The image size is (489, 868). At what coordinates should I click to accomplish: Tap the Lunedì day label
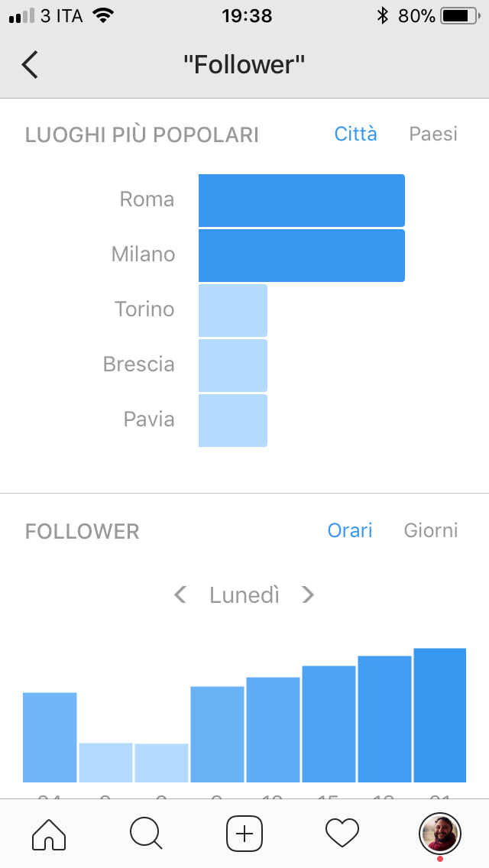click(x=244, y=595)
